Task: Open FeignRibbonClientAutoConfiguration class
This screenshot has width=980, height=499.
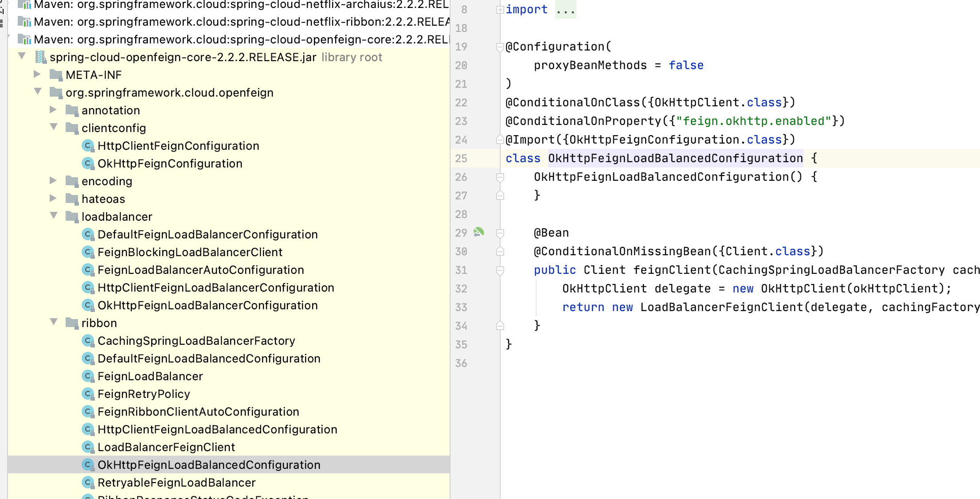Action: pos(198,412)
